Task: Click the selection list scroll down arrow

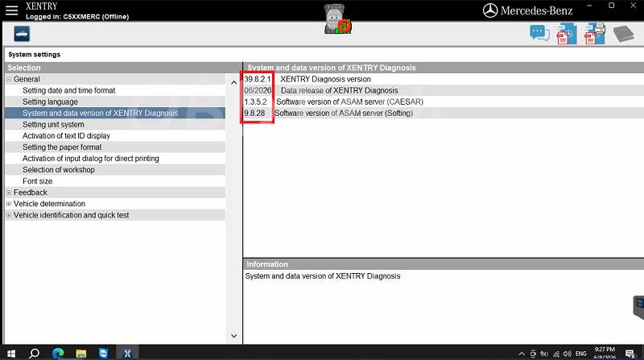Action: coord(233,336)
